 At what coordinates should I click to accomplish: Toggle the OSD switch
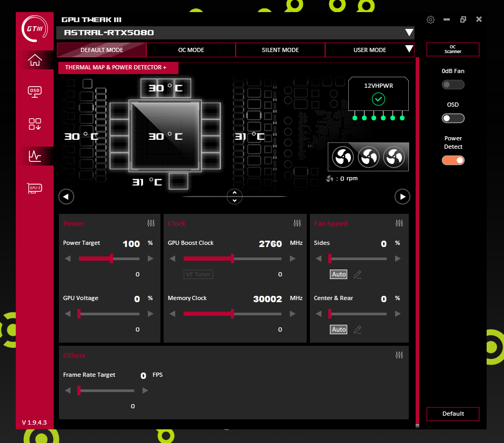tap(453, 118)
